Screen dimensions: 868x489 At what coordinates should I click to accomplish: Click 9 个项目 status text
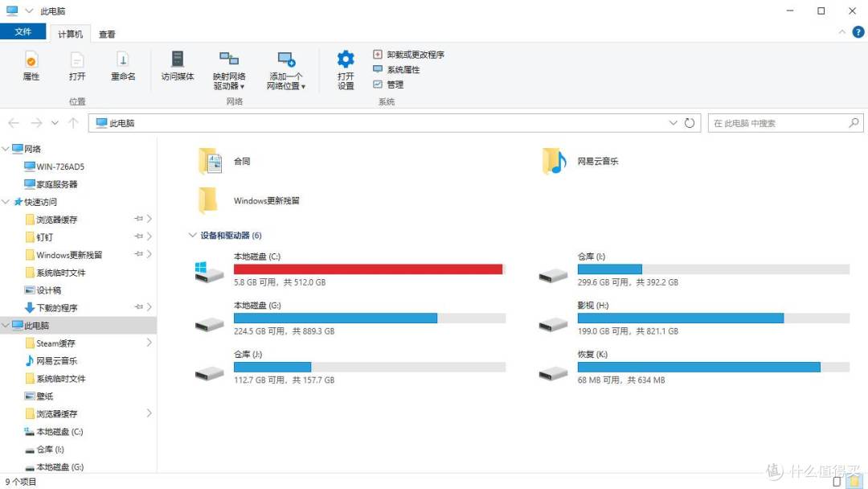[x=20, y=482]
